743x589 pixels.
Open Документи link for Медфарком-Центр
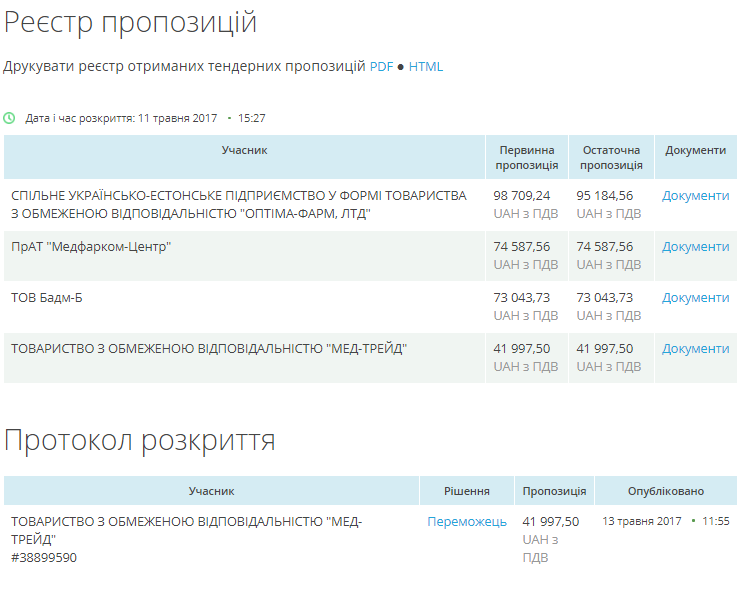pos(695,247)
